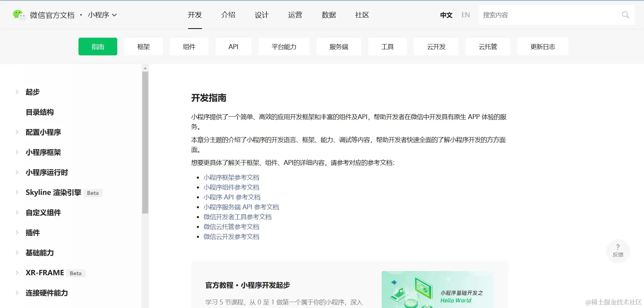Click the 官方教程 · 小程序开发起步 card title
The image size is (644, 308).
(248, 285)
